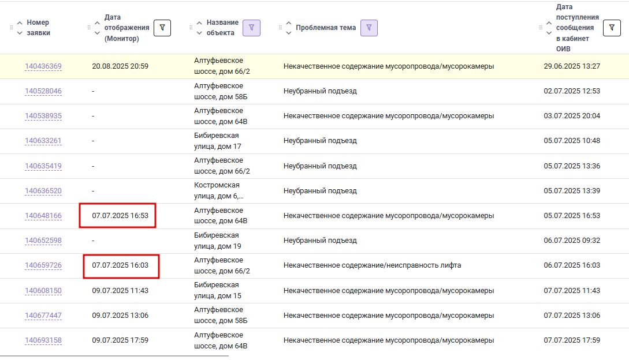Click horizontal scrollbar below the table
This screenshot has width=629, height=364.
(x=114, y=355)
